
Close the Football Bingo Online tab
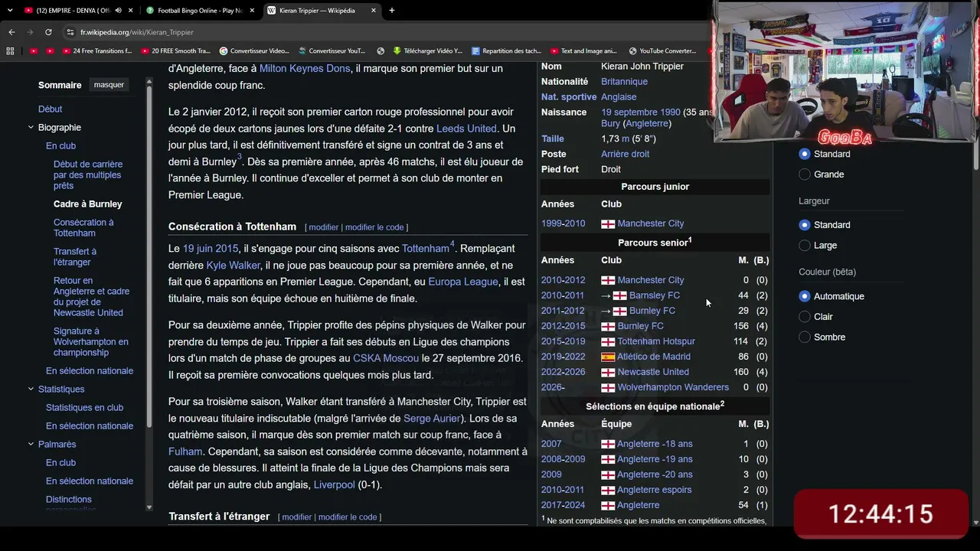pyautogui.click(x=252, y=11)
